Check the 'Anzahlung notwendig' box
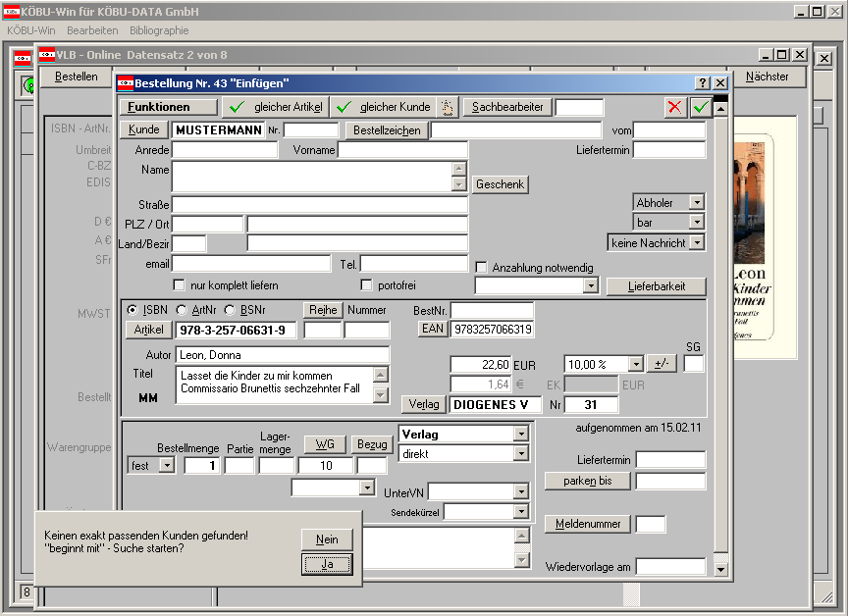Viewport: 848px width, 616px height. click(481, 268)
